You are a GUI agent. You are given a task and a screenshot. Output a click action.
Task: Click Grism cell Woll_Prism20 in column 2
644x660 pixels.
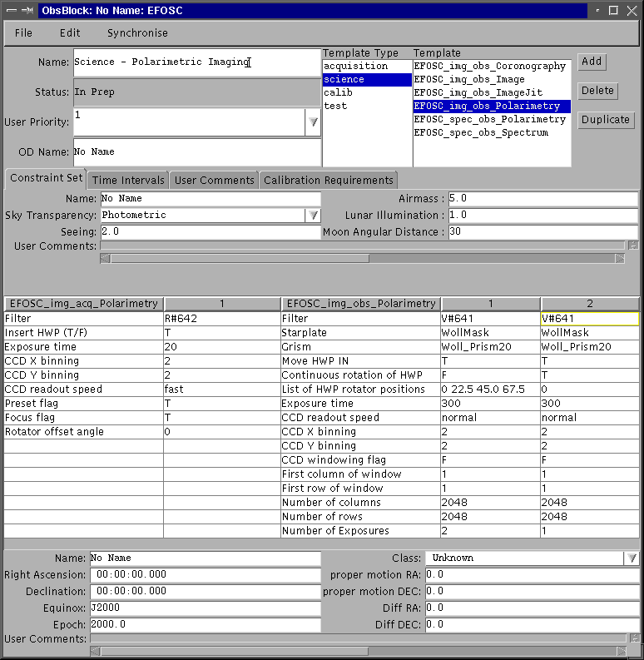(590, 347)
